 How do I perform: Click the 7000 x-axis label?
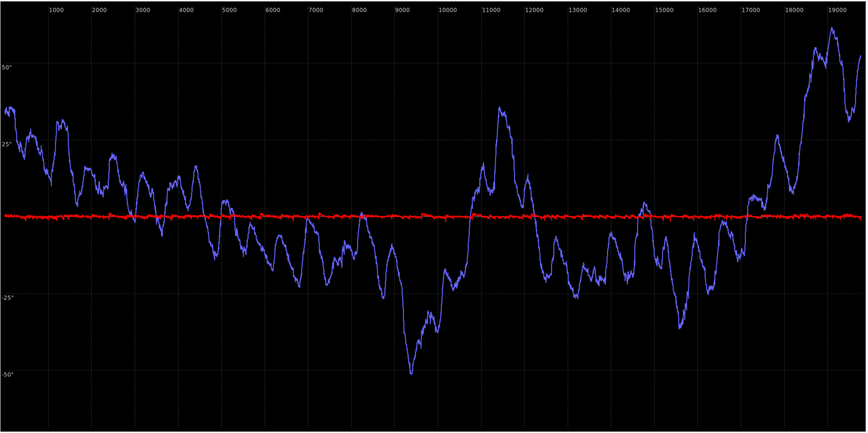(317, 10)
